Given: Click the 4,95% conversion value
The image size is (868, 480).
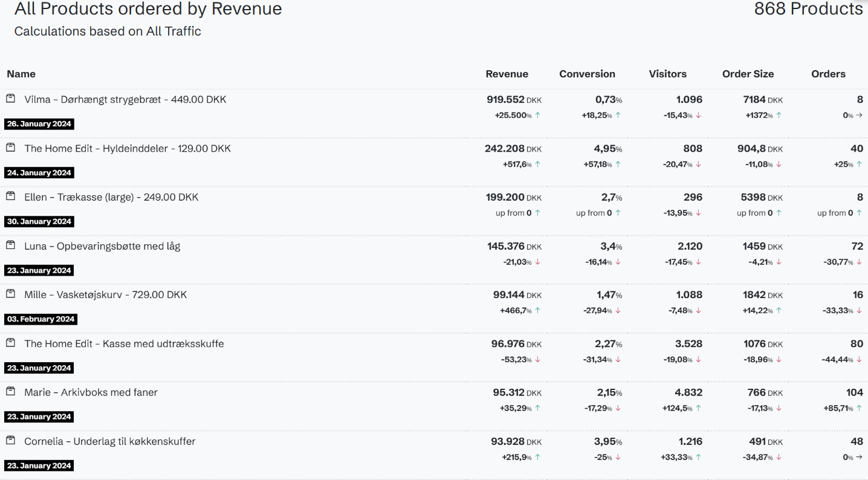Looking at the screenshot, I should 609,148.
